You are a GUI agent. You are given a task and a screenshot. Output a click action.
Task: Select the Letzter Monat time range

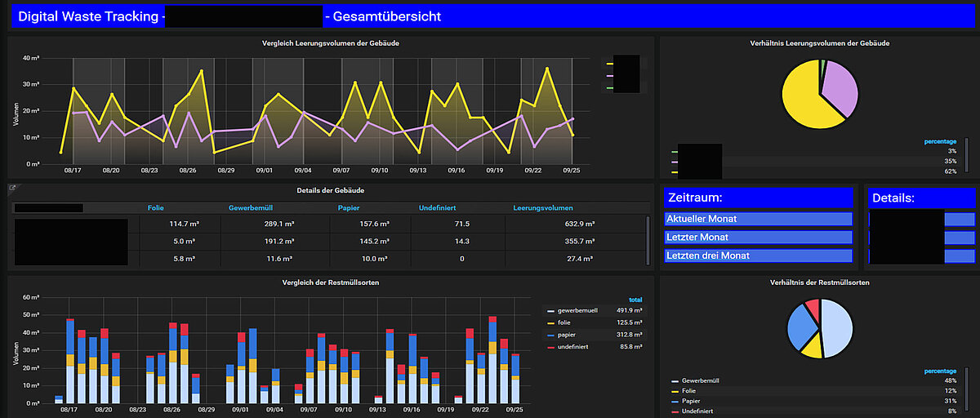[x=759, y=238]
